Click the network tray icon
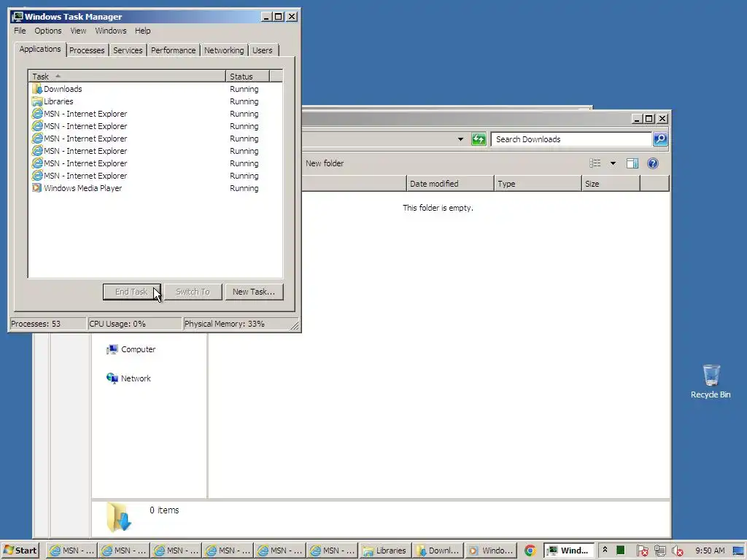 point(659,551)
